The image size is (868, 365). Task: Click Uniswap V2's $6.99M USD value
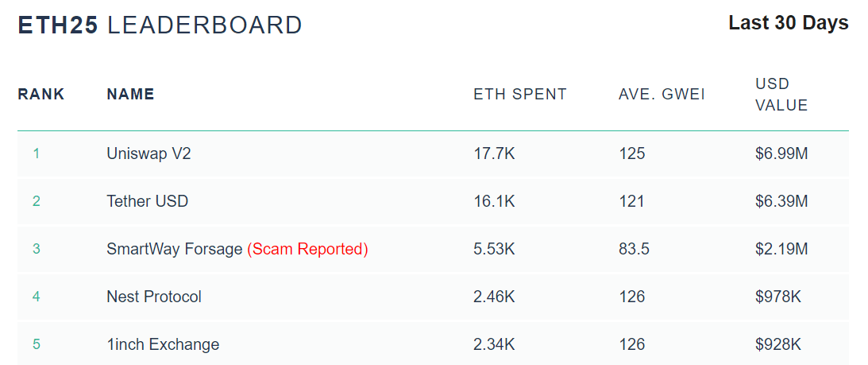[x=781, y=153]
